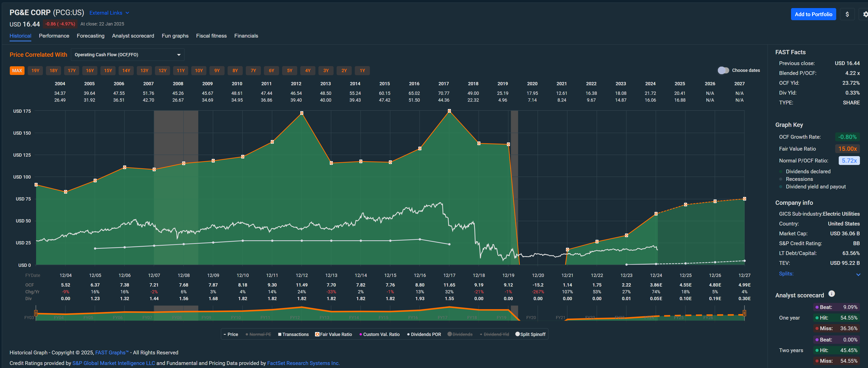
Task: Toggle Dividends declared graph key item
Action: click(x=805, y=171)
